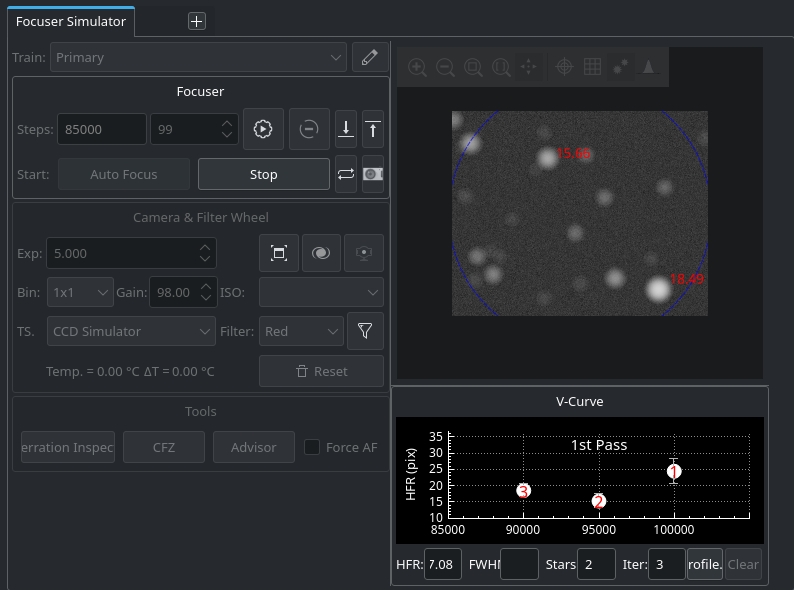This screenshot has height=590, width=794.
Task: Toggle the grid overlay icon in viewer
Action: point(592,67)
